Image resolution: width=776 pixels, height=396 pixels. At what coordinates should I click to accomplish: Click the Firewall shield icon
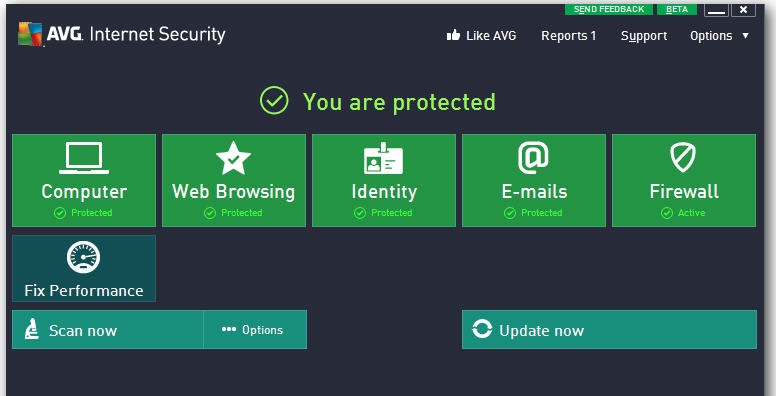[x=683, y=157]
